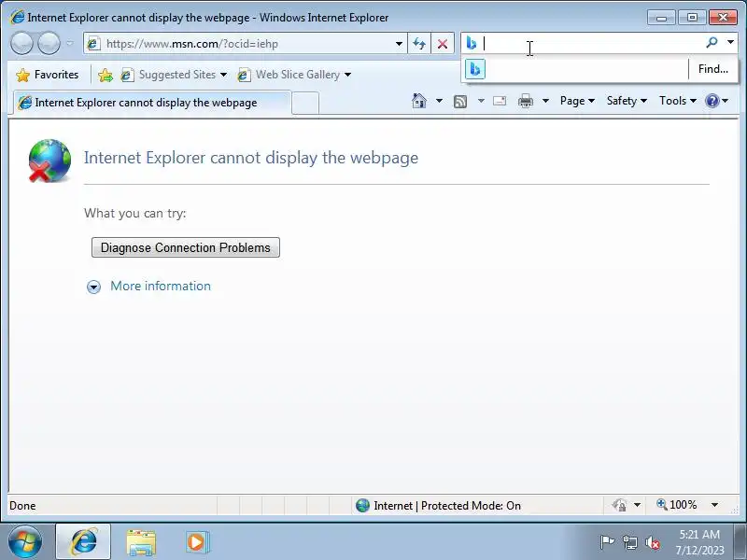Open Windows Media Player from taskbar

click(197, 542)
